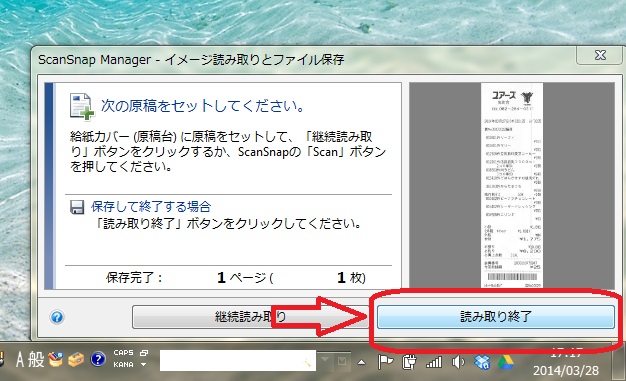The width and height of the screenshot is (626, 381).
Task: Expand the language bar options small arrow
Action: pos(143,365)
